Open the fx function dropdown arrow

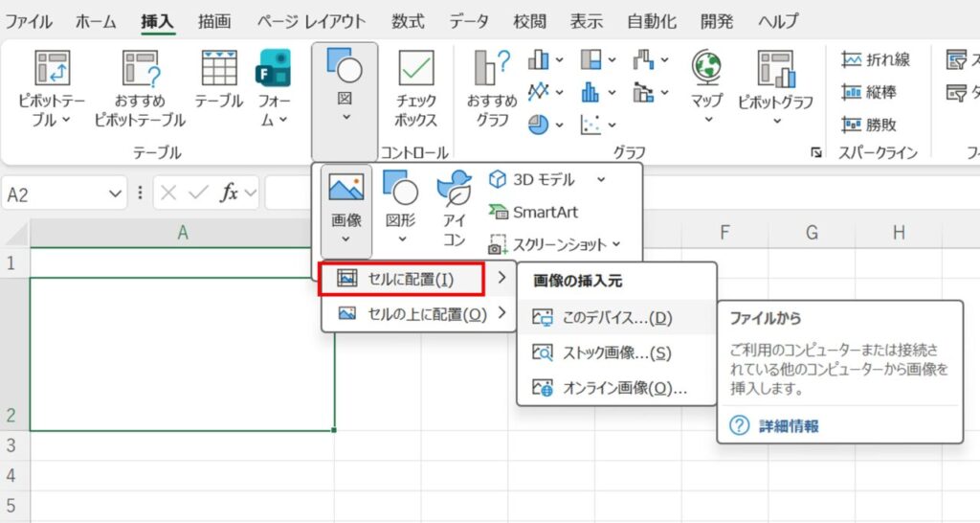pos(251,193)
